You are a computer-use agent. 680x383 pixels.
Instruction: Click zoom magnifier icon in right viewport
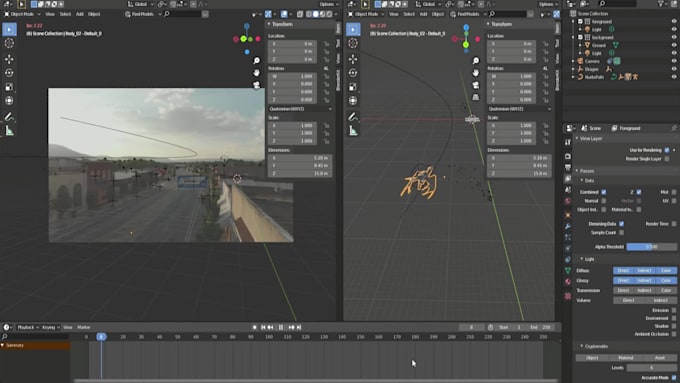point(476,61)
